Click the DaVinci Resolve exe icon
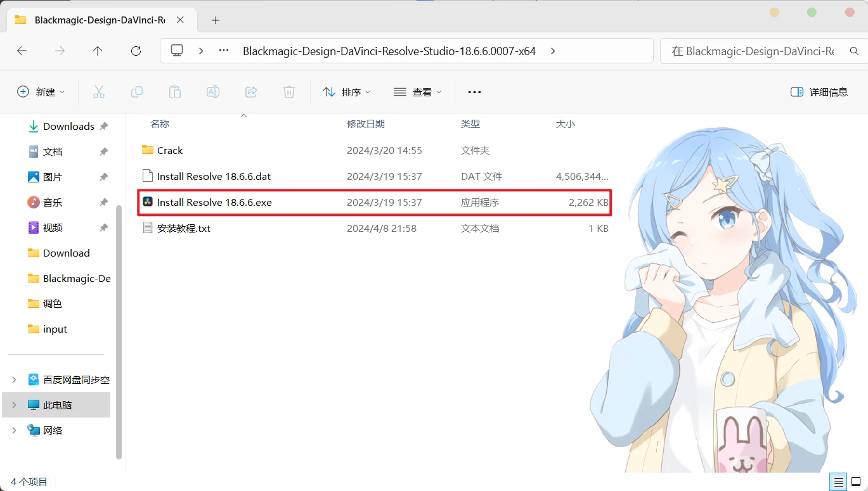Image resolution: width=868 pixels, height=491 pixels. pos(148,202)
